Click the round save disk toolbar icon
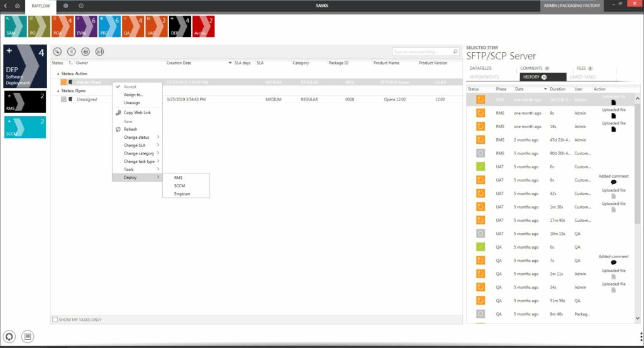Viewport: 644px width, 348px height. (x=99, y=52)
